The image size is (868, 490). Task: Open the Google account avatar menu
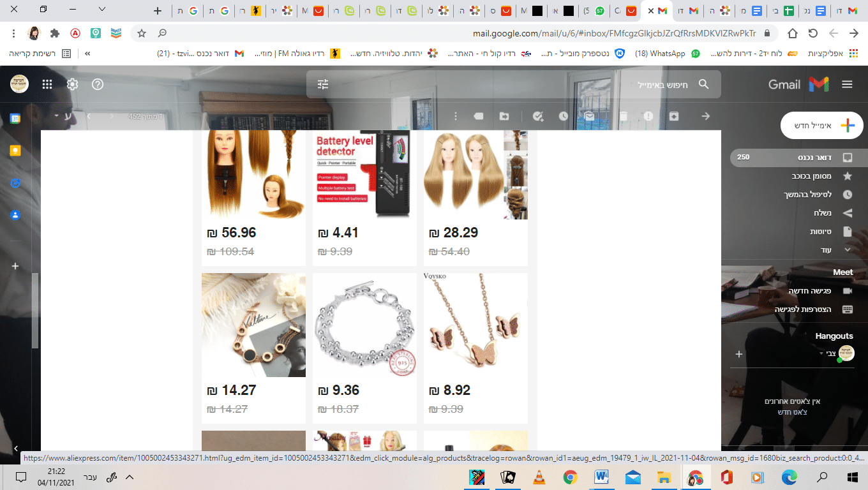point(19,84)
